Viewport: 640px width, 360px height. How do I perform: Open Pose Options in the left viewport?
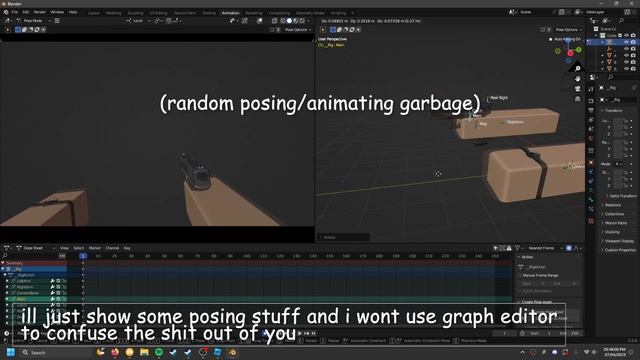click(x=298, y=30)
